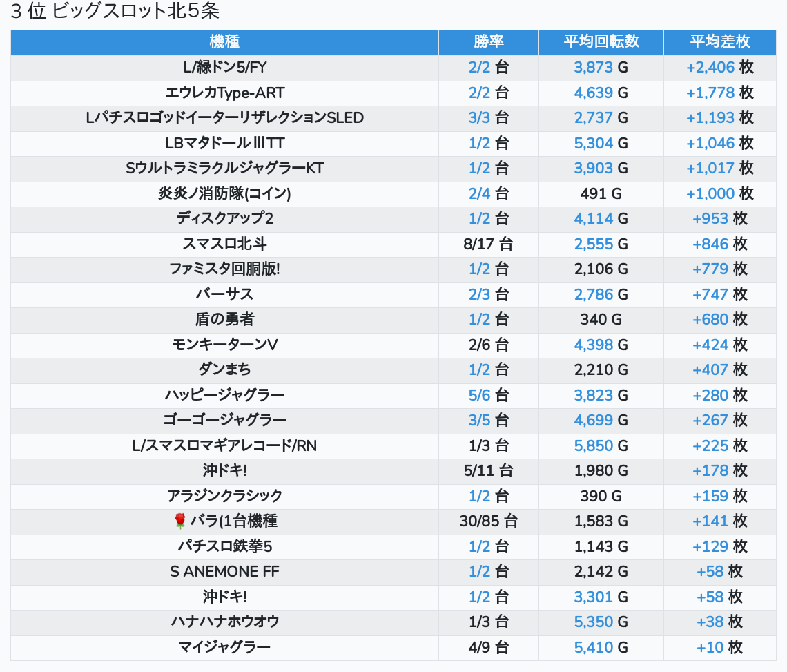Viewport: 787px width, 672px height.
Task: Click average spins 5,304 G
Action: pyautogui.click(x=601, y=143)
